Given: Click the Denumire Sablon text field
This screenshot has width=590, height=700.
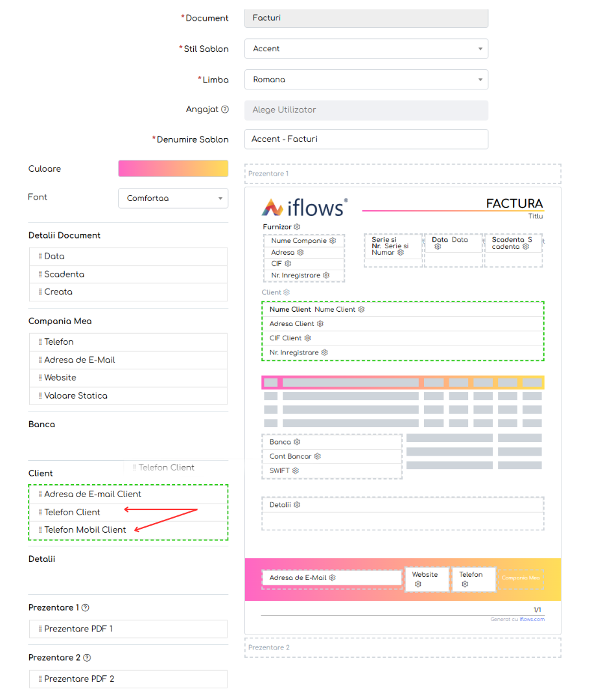Looking at the screenshot, I should coord(366,139).
